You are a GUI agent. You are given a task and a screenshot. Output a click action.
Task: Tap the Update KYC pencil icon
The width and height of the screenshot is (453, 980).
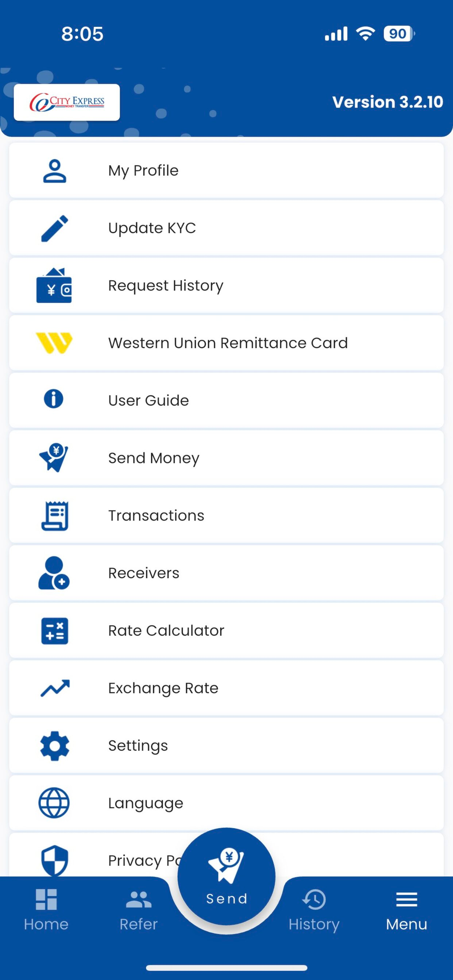click(x=54, y=228)
